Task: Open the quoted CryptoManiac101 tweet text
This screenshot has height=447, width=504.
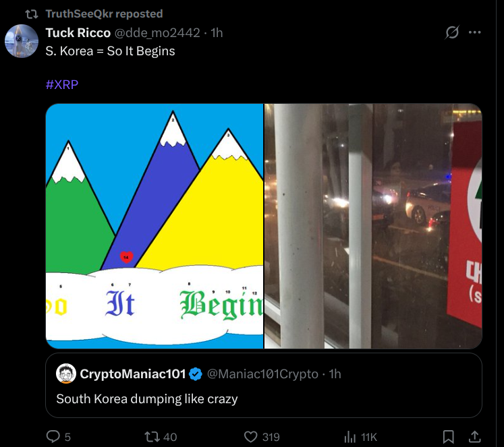Action: click(147, 398)
